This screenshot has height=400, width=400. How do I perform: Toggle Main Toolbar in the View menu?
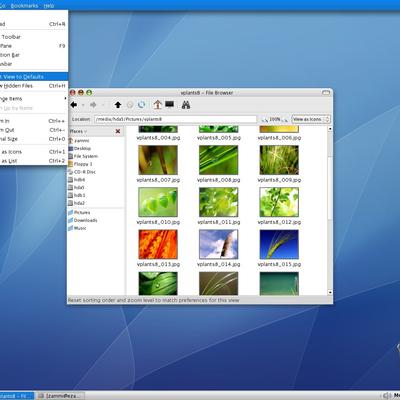click(33, 37)
